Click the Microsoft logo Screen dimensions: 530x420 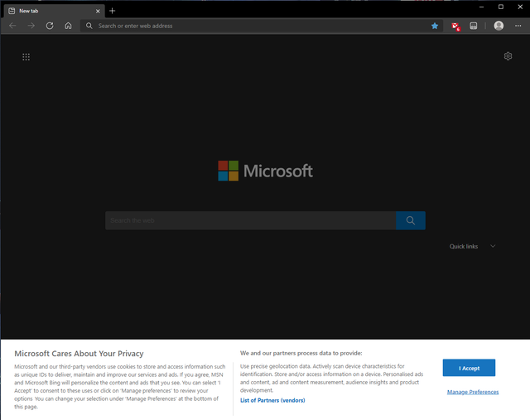(265, 171)
